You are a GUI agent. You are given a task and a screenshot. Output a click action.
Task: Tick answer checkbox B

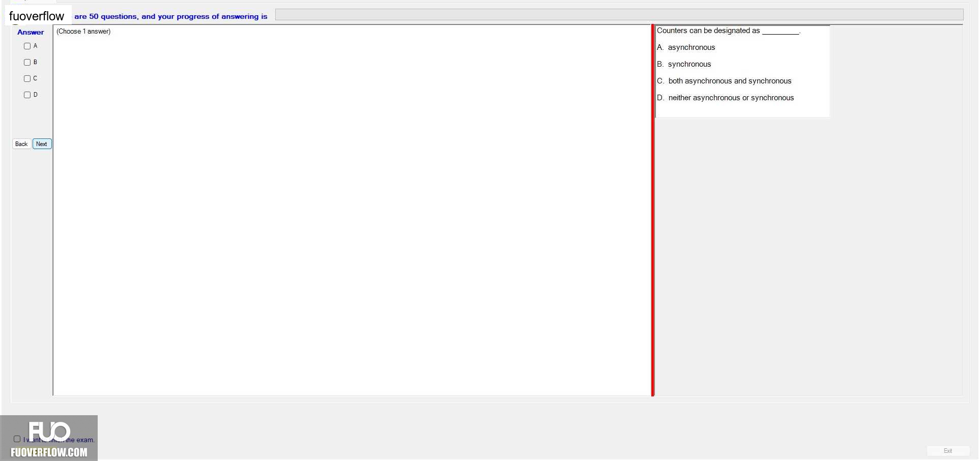[x=27, y=63]
